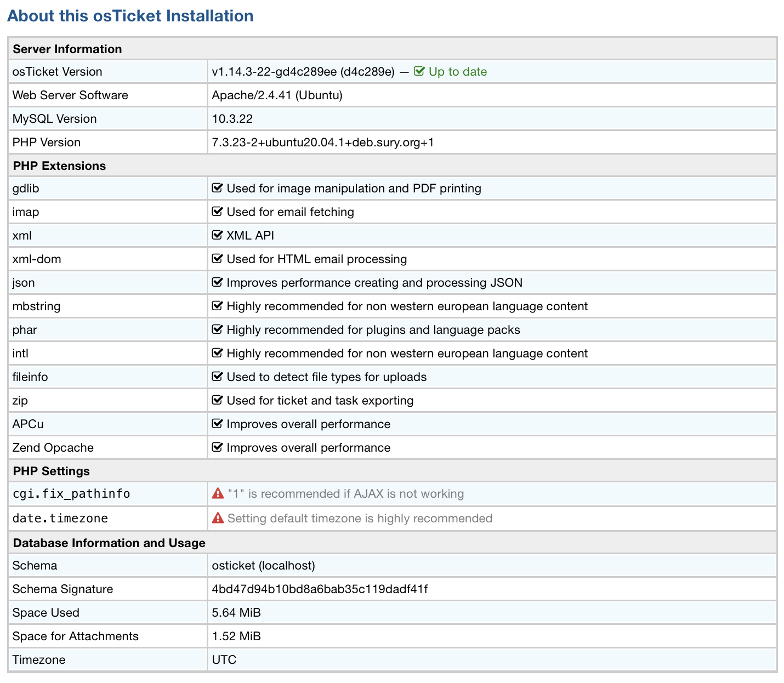Click the APCu extension name
The height and width of the screenshot is (683, 784).
28,424
